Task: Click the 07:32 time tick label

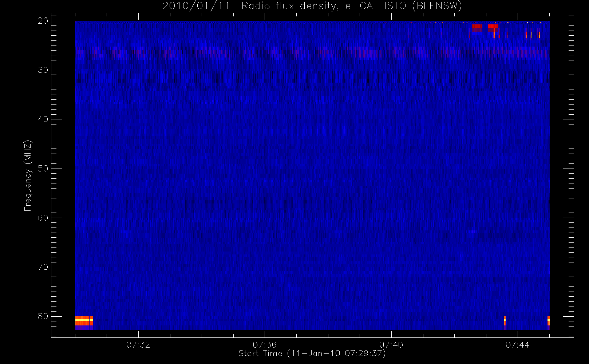Action: tap(138, 345)
